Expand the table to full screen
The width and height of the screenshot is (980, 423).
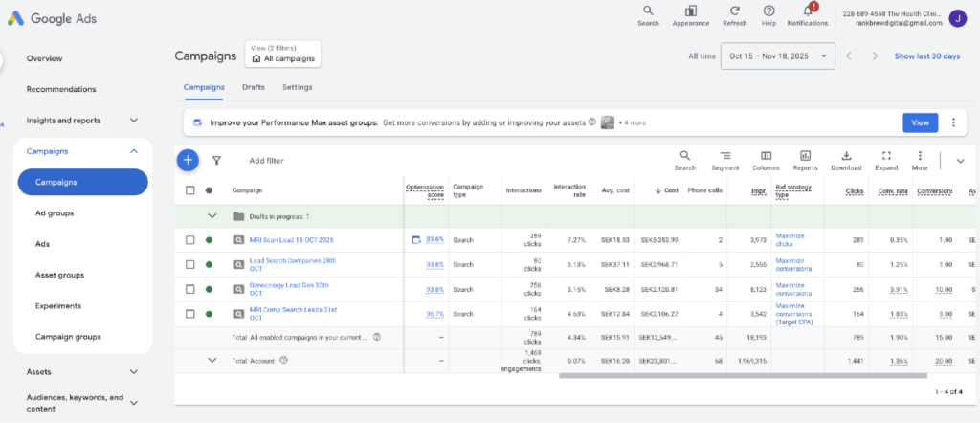click(x=886, y=161)
